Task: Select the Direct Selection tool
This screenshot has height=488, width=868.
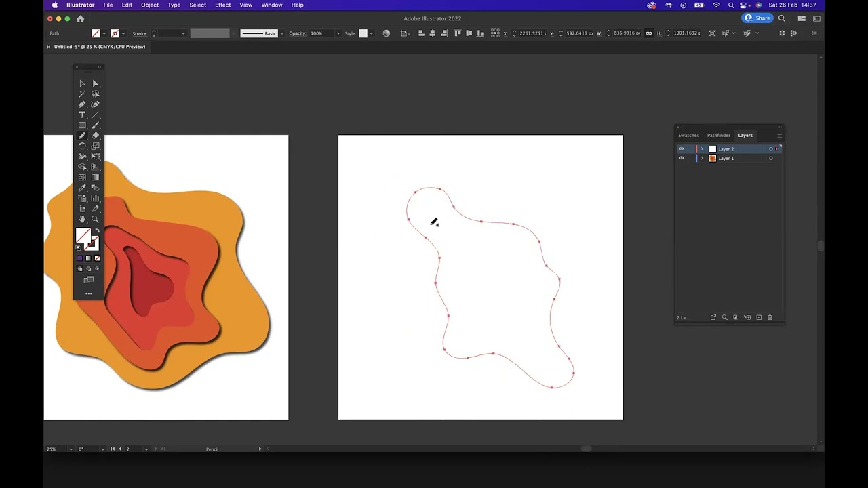Action: pyautogui.click(x=95, y=83)
